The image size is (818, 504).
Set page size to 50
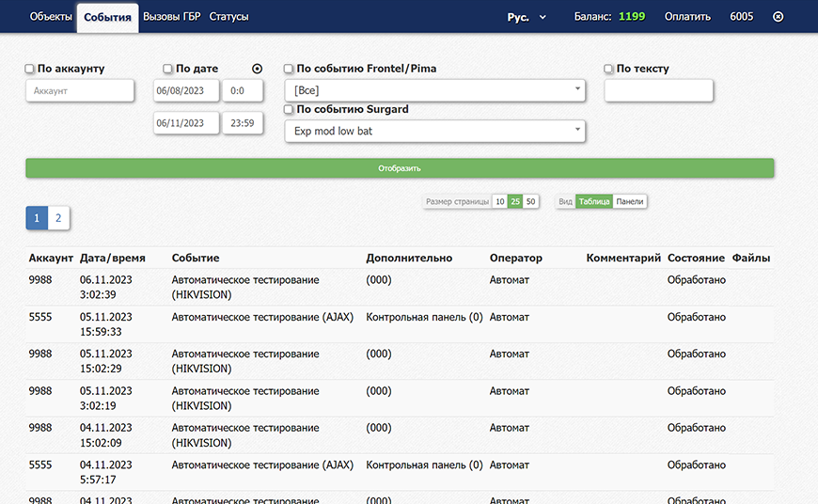pos(530,201)
